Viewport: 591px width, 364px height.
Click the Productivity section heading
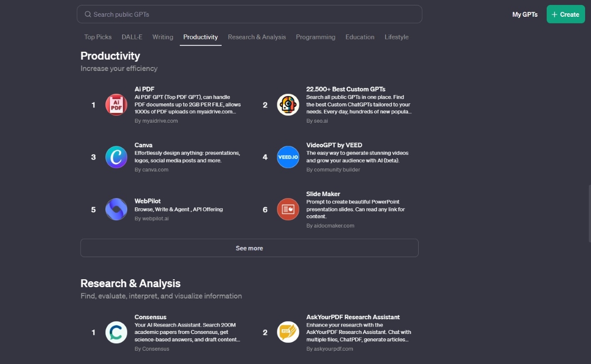110,56
